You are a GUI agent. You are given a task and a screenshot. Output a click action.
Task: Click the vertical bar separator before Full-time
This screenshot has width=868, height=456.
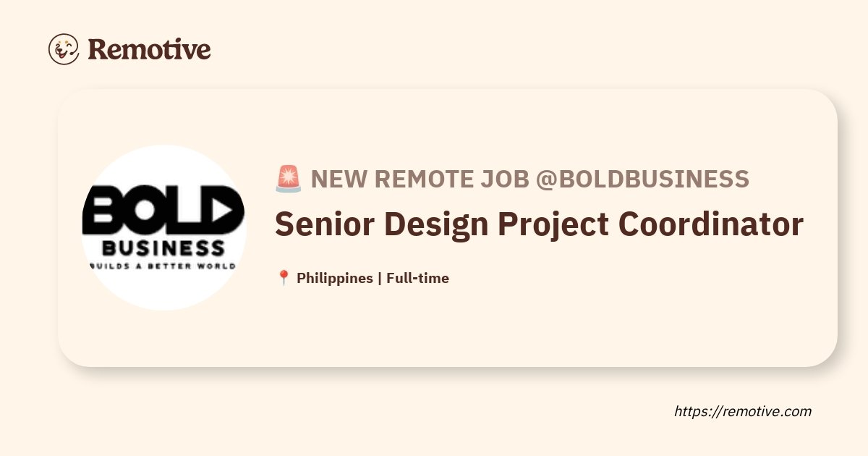pos(380,278)
